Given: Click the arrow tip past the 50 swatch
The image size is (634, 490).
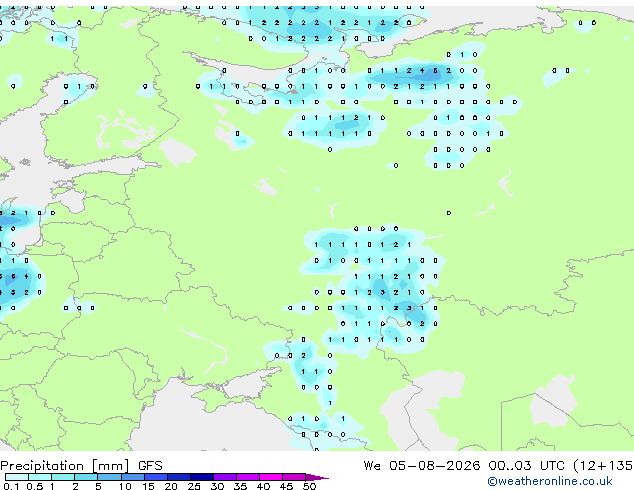Looking at the screenshot, I should click(x=317, y=477).
